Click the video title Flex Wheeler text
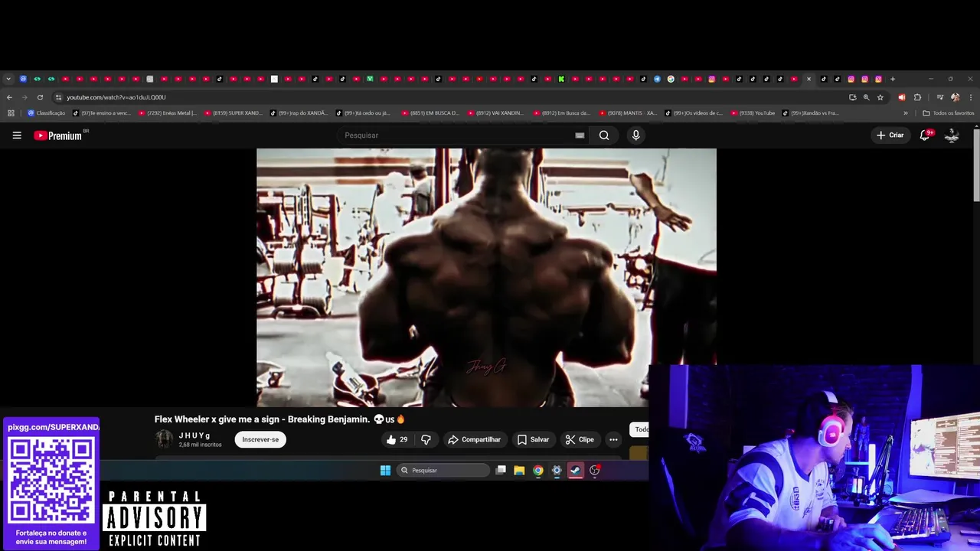Image resolution: width=980 pixels, height=551 pixels. [279, 419]
